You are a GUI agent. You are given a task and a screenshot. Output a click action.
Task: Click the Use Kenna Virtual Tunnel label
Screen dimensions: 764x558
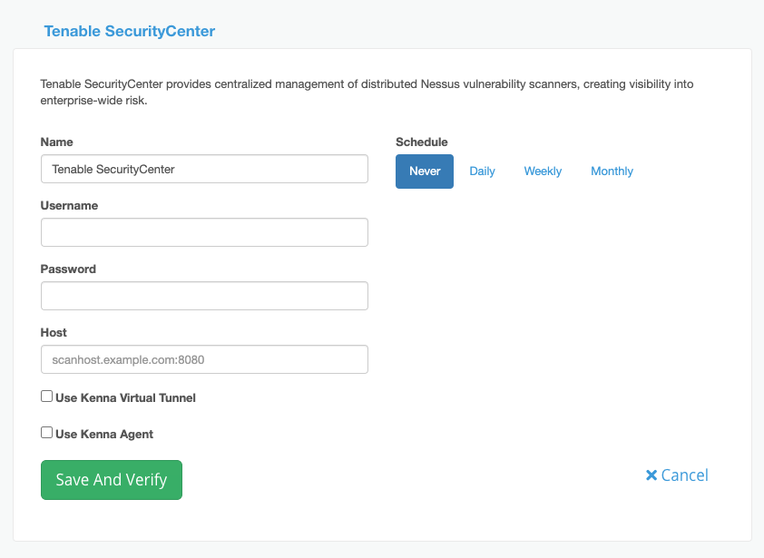(x=125, y=398)
